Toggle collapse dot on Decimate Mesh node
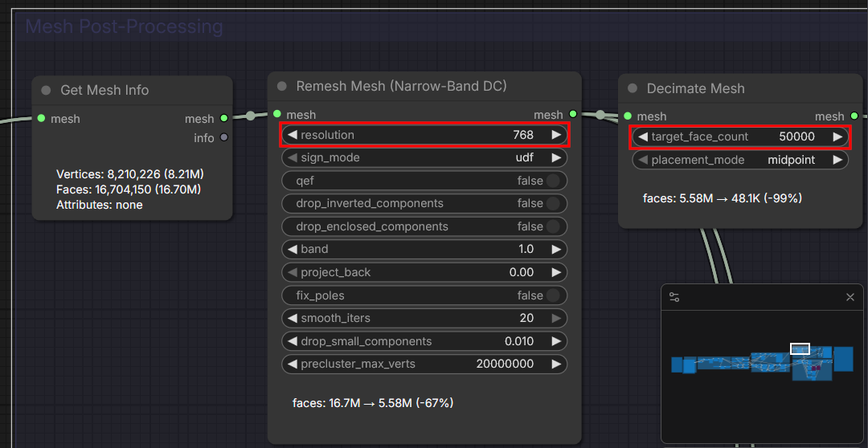868x448 pixels. pos(633,88)
